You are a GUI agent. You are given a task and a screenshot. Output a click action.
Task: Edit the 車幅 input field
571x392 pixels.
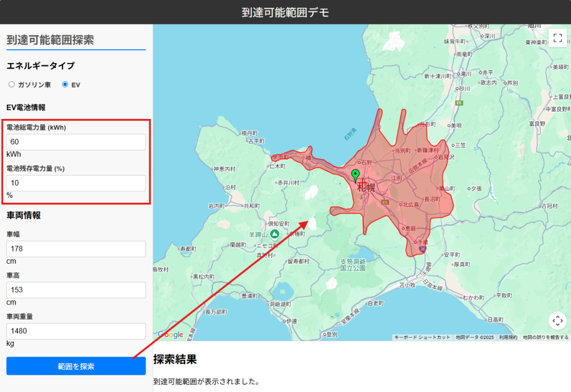point(76,249)
